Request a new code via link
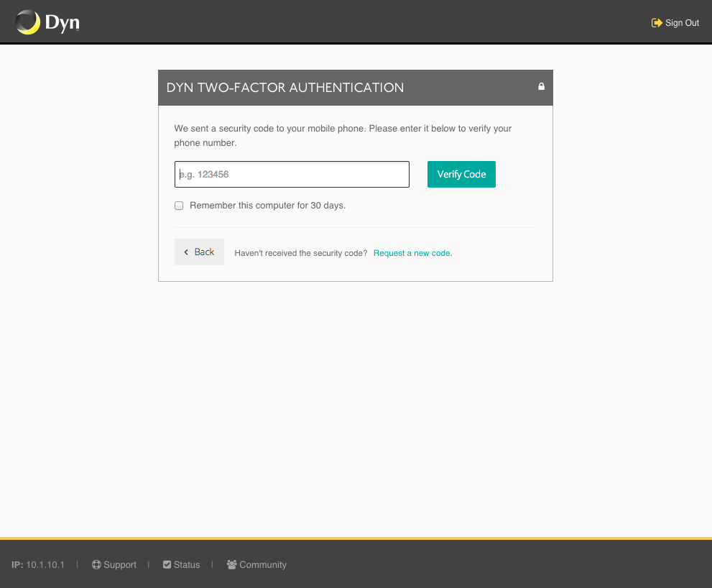 413,253
